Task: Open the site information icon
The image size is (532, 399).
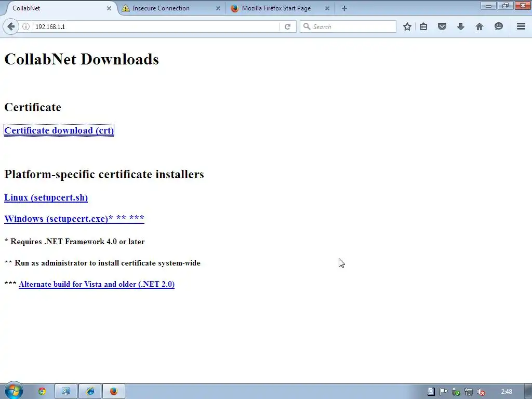Action: (x=26, y=26)
